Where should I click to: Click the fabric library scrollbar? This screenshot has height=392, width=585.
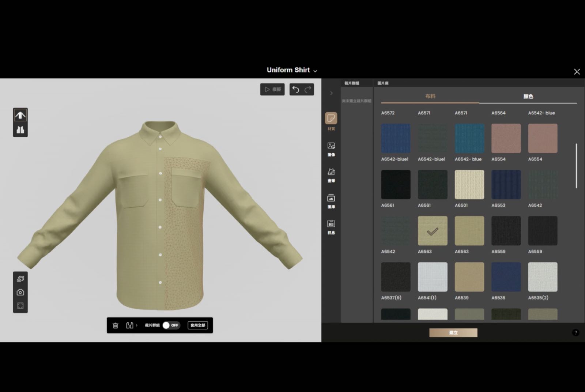[x=577, y=166]
